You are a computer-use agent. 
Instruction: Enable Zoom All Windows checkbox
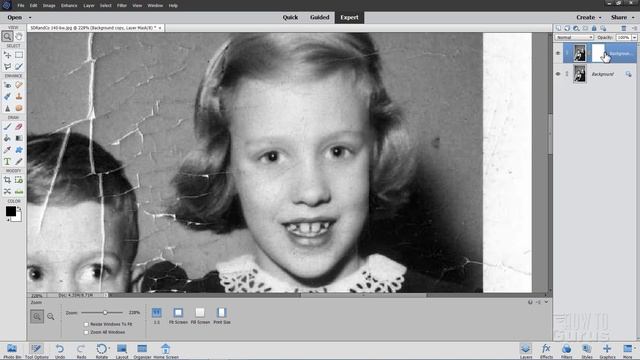click(86, 332)
